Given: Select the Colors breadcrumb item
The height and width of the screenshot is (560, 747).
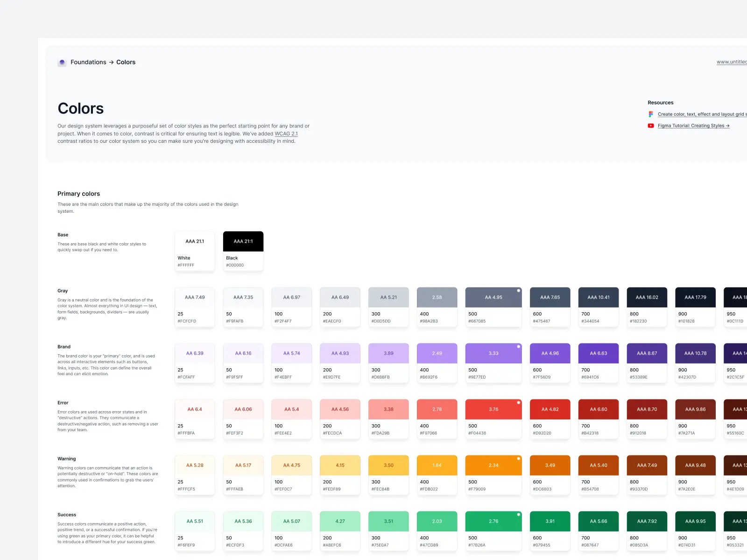Looking at the screenshot, I should 126,62.
